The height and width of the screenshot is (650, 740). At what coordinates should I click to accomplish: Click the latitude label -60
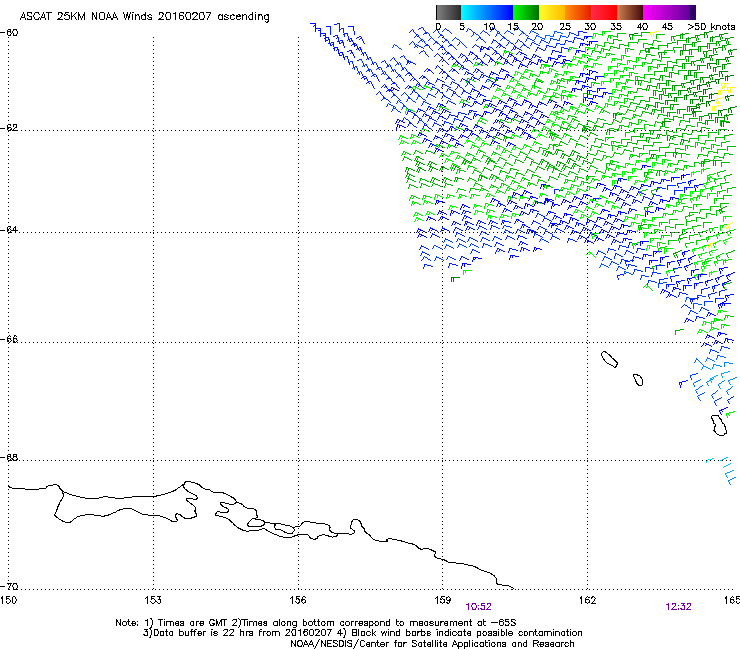(9, 33)
